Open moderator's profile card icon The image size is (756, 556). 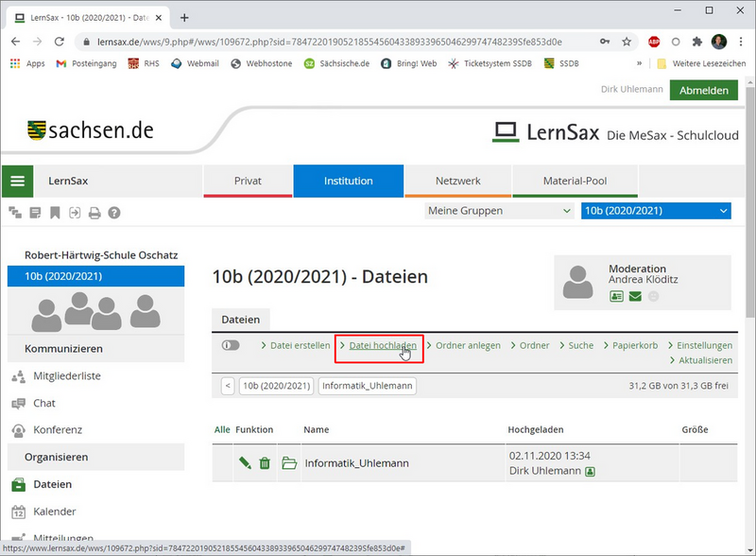pyautogui.click(x=616, y=297)
